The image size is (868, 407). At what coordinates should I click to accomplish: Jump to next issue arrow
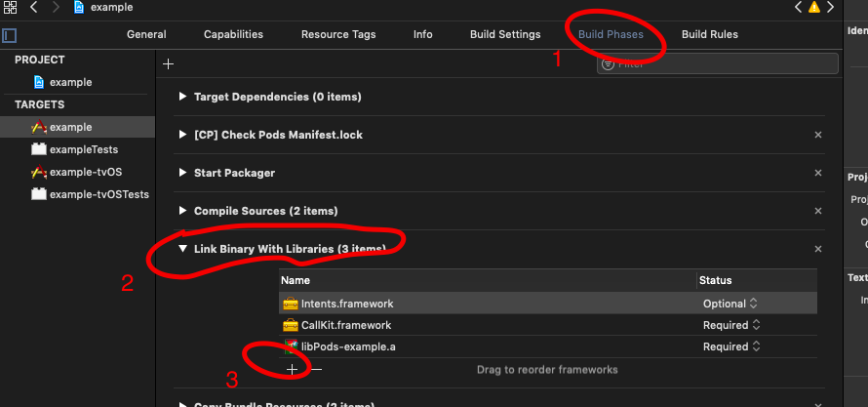[x=830, y=7]
